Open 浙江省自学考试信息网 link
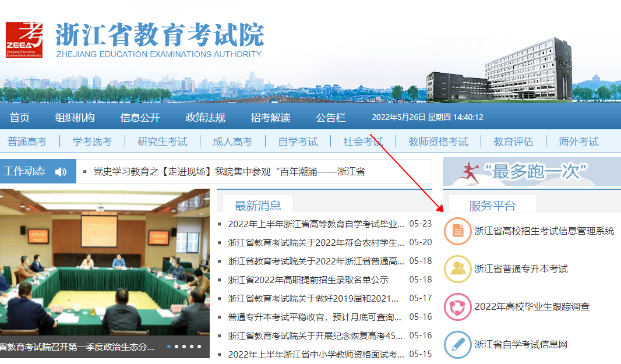621x364 pixels. pos(521,345)
